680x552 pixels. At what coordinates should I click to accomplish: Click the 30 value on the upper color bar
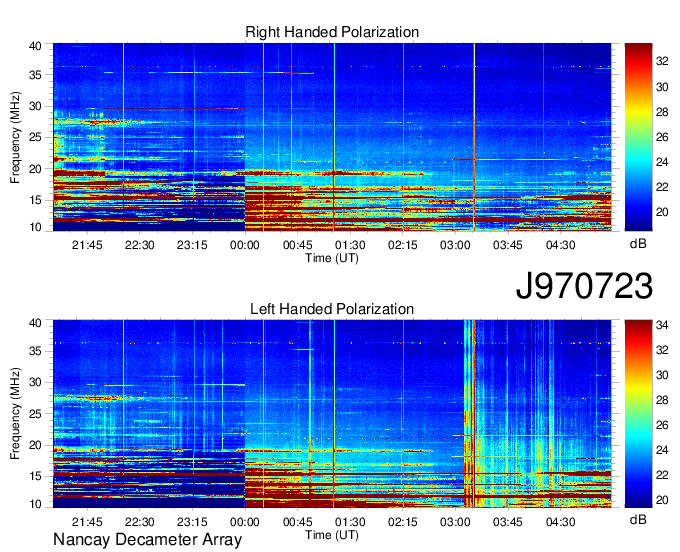pos(662,87)
